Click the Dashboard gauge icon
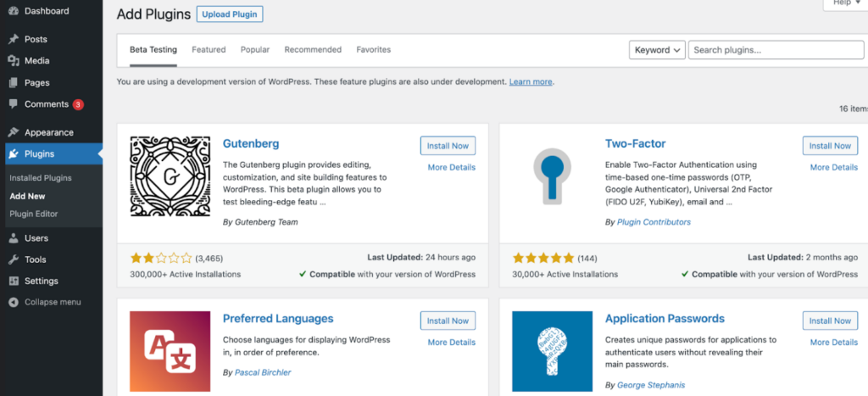Viewport: 868px width, 396px height. [x=14, y=11]
